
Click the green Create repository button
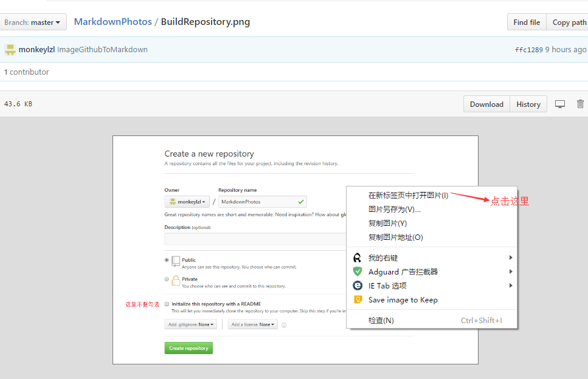click(x=189, y=348)
